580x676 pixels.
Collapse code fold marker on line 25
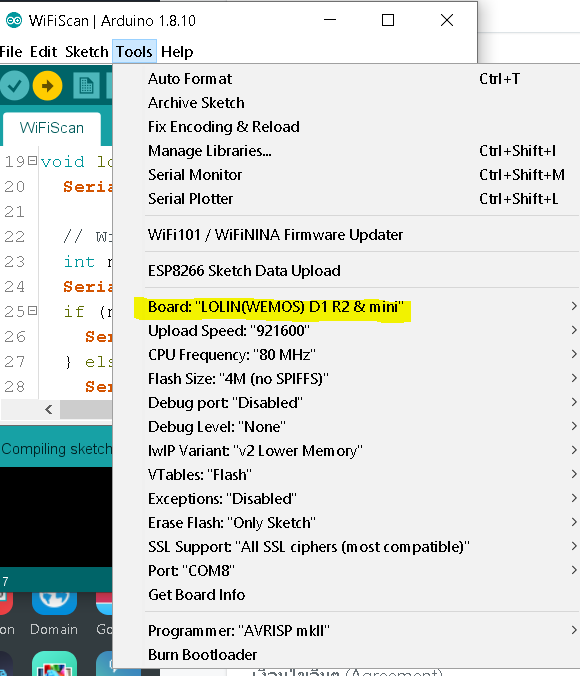[x=32, y=311]
